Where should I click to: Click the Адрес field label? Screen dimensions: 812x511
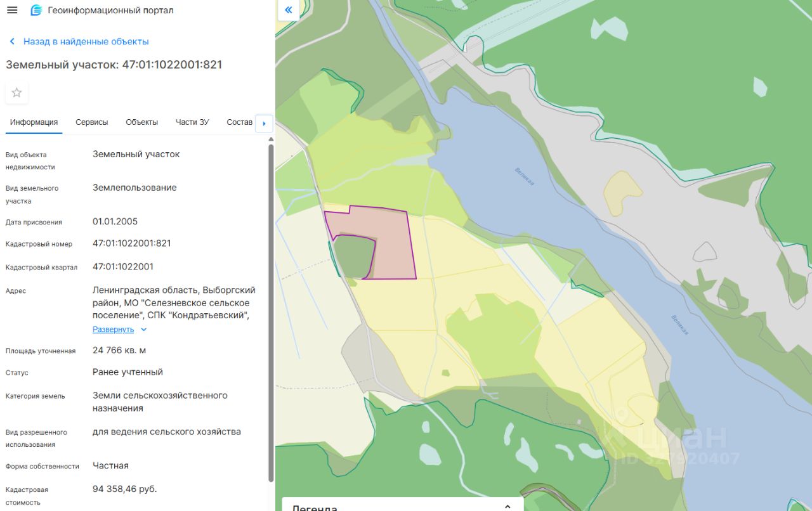pos(16,291)
